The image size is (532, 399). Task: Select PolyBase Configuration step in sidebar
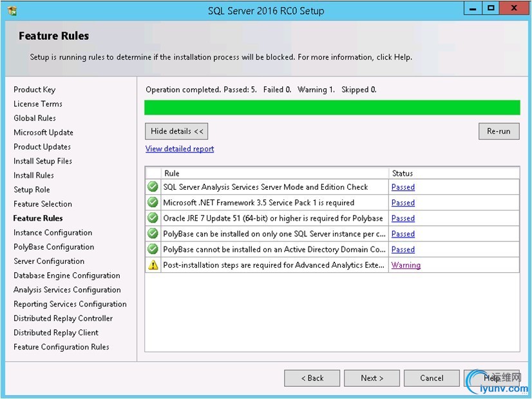pos(54,246)
